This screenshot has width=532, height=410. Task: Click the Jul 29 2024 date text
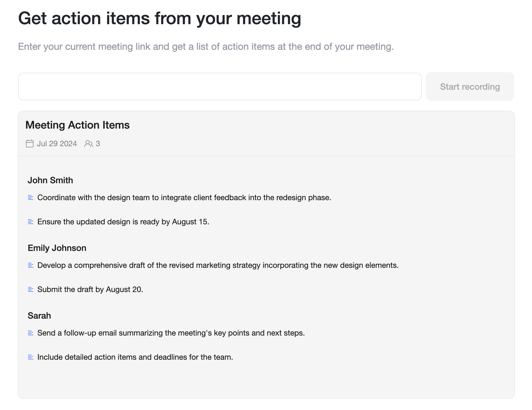coord(57,144)
